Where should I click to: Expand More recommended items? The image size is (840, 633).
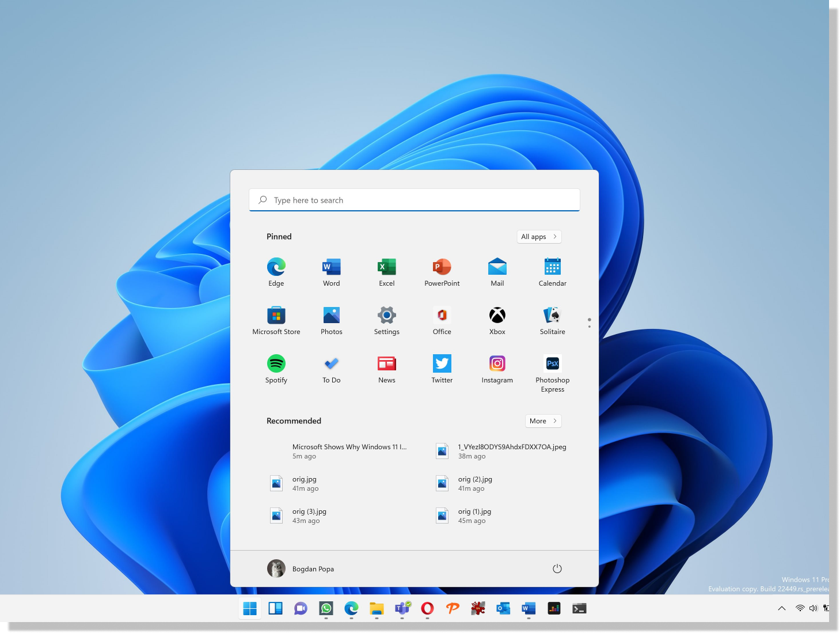click(543, 421)
